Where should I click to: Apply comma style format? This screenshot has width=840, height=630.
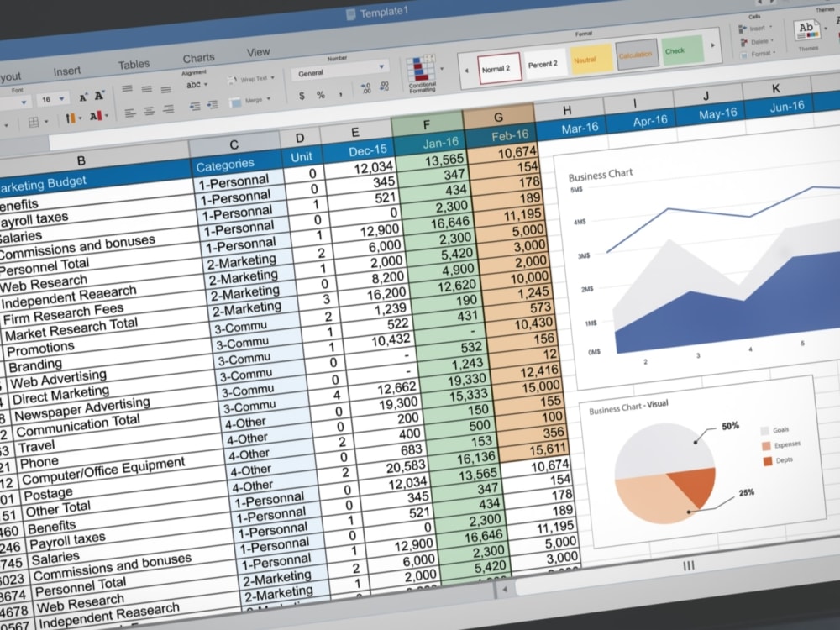tap(340, 94)
